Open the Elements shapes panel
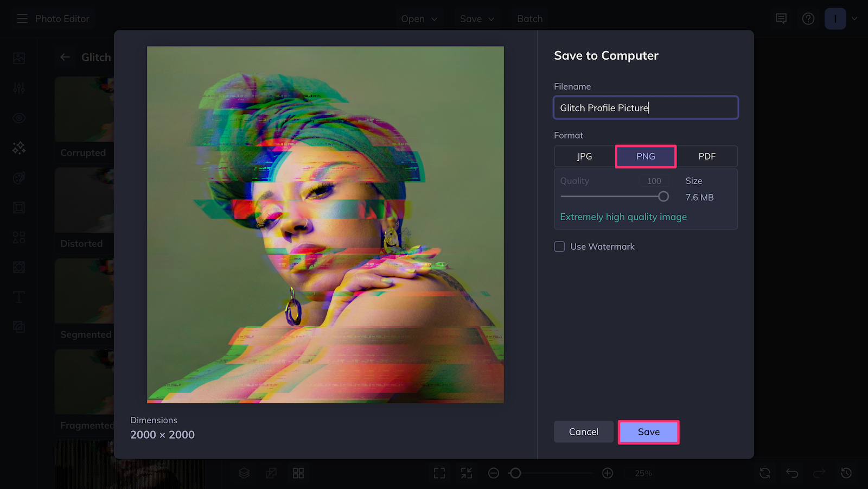 click(19, 237)
